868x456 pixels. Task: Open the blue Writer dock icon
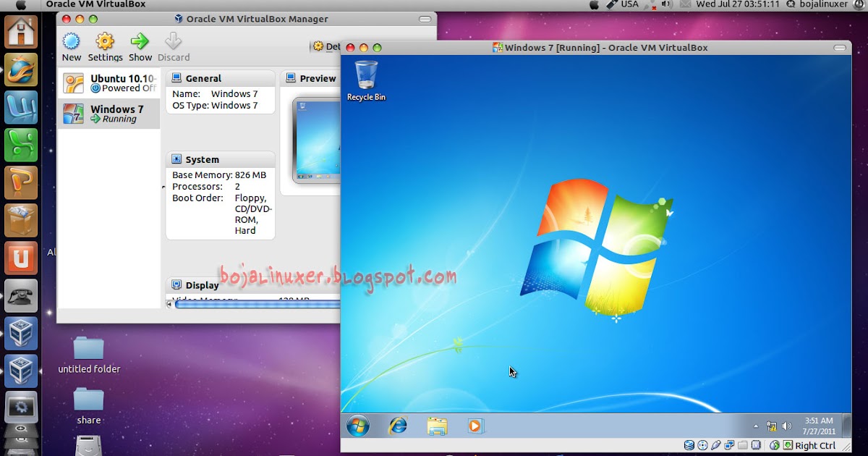pyautogui.click(x=21, y=107)
